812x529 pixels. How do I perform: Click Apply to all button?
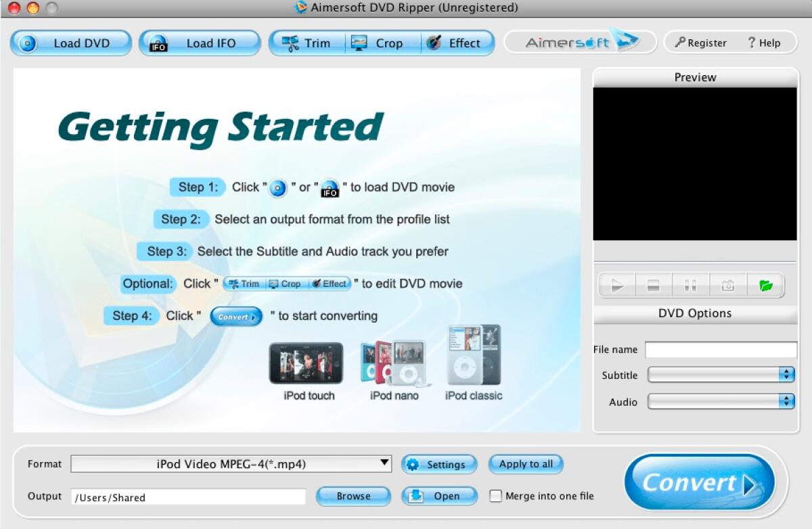(x=526, y=464)
